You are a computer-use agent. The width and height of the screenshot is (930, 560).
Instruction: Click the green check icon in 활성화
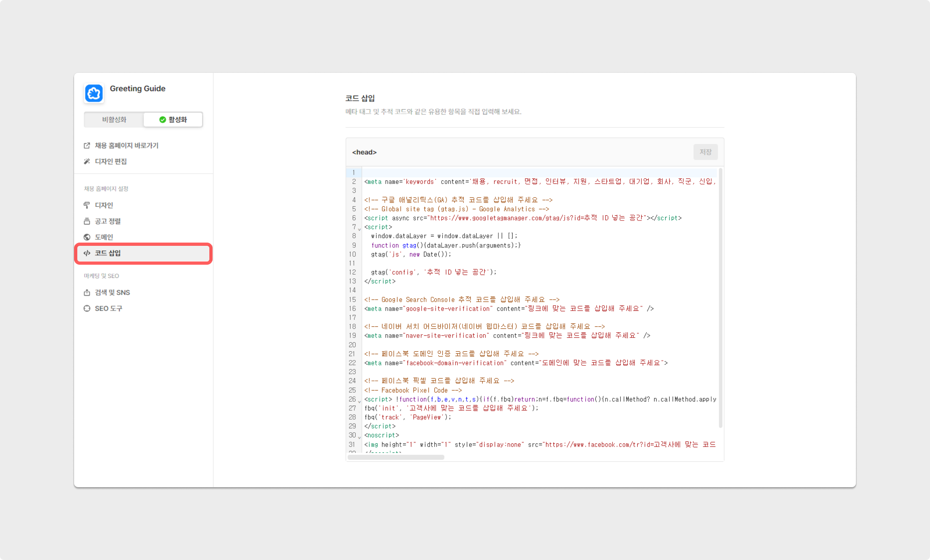pos(163,119)
